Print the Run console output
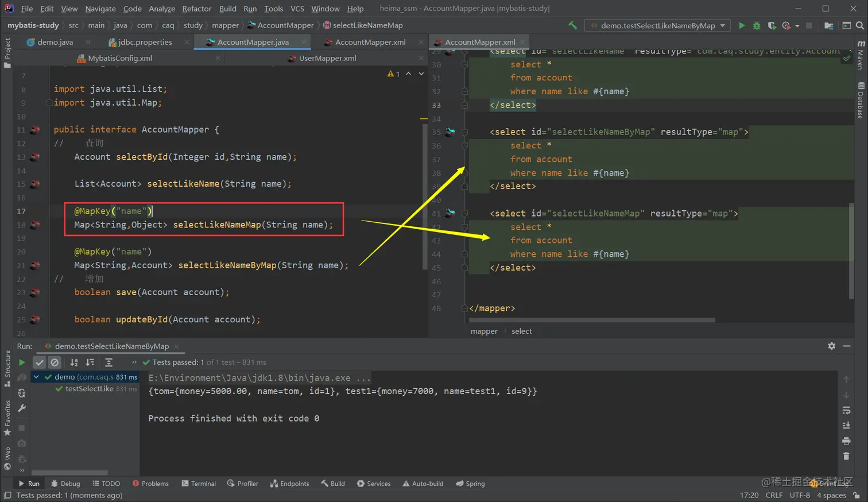 point(846,441)
